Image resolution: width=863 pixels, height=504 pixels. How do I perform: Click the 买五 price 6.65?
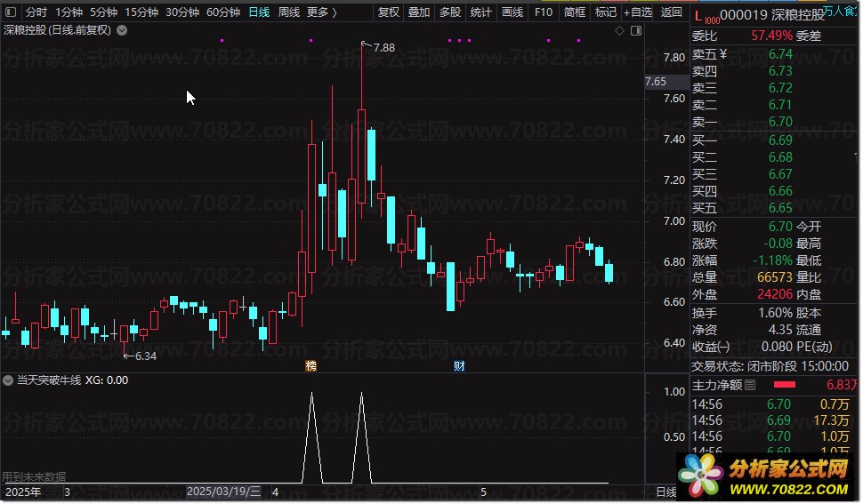click(x=780, y=208)
